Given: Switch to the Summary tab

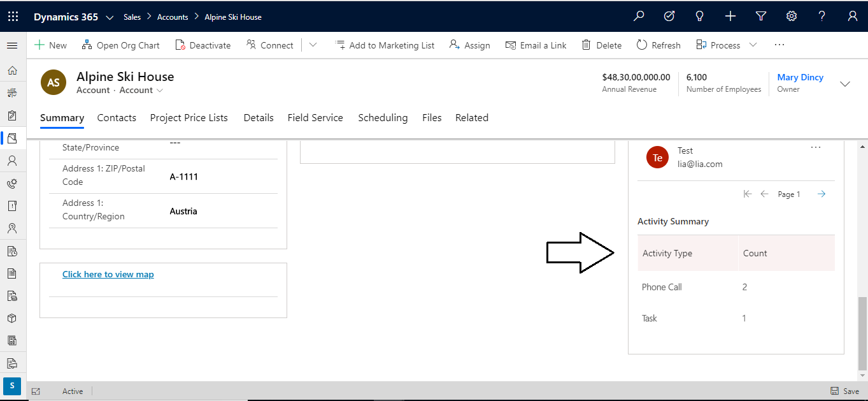Looking at the screenshot, I should 62,118.
